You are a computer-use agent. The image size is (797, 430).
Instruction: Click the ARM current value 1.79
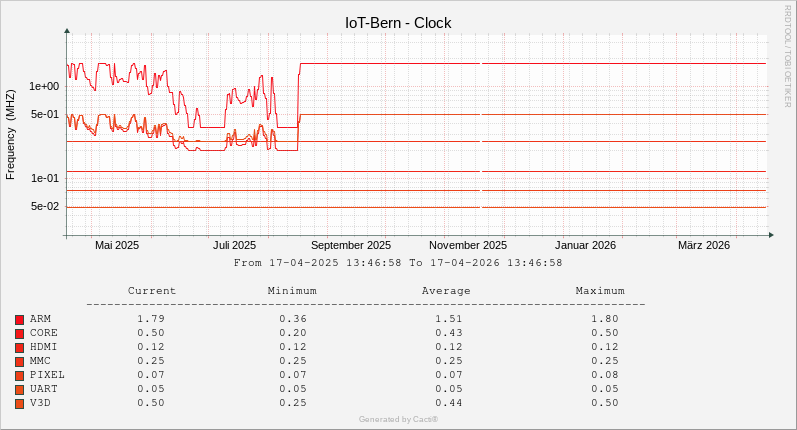click(151, 319)
